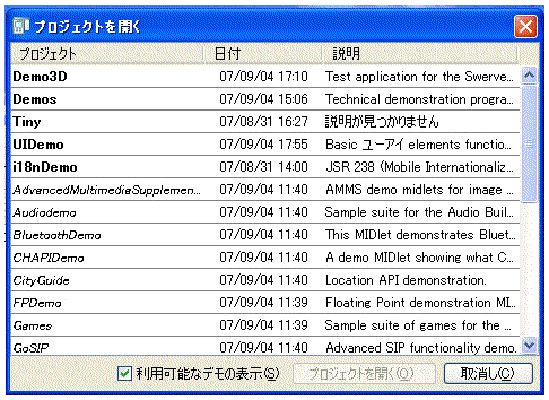549x400 pixels.
Task: Click 'A demo MIDlet showing what C...' description
Action: [419, 257]
